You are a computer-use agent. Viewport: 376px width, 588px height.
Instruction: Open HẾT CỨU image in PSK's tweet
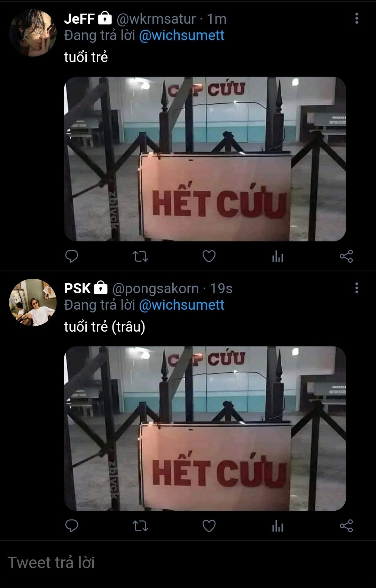[205, 428]
